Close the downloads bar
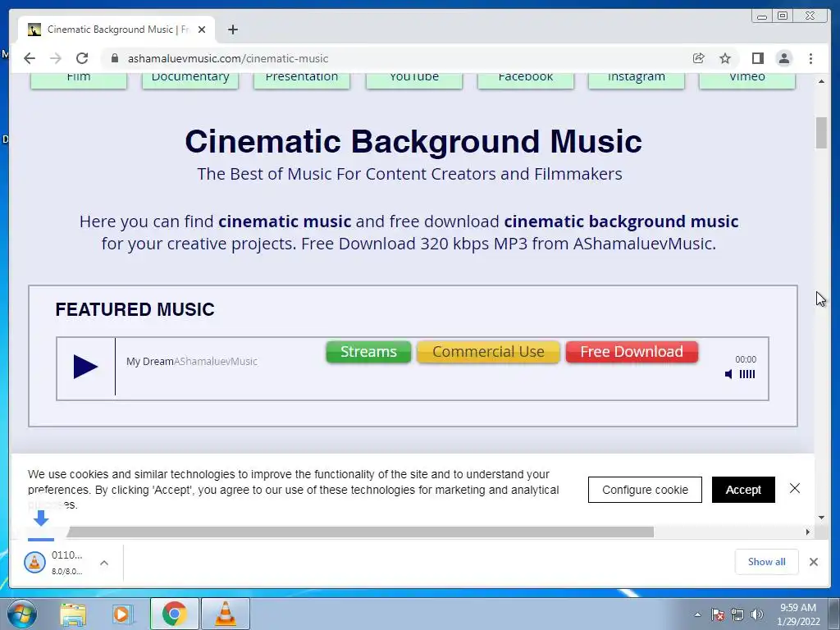This screenshot has height=630, width=840. 814,562
